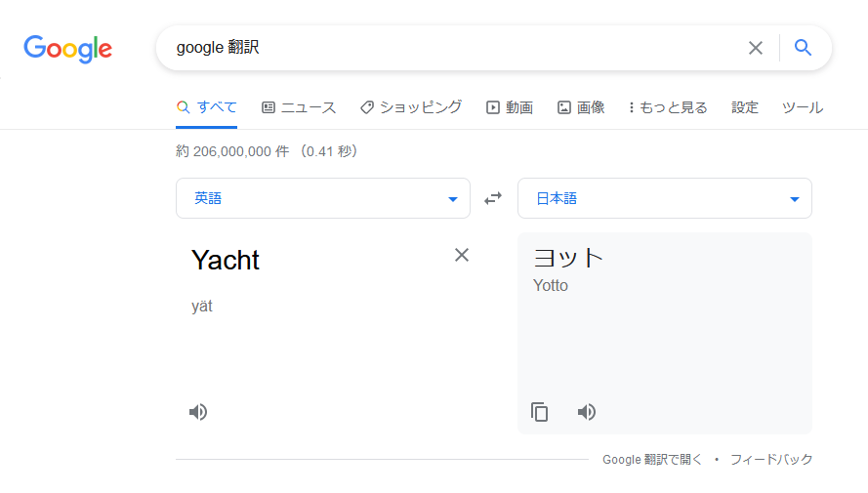Click the news icon beside ニュース
Screen dimensions: 868x493
pyautogui.click(x=268, y=107)
